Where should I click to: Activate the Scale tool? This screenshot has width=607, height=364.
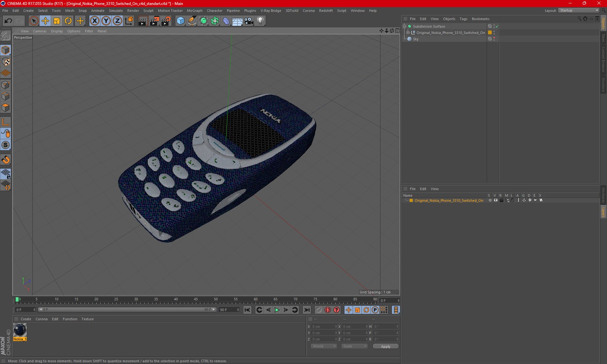click(57, 21)
